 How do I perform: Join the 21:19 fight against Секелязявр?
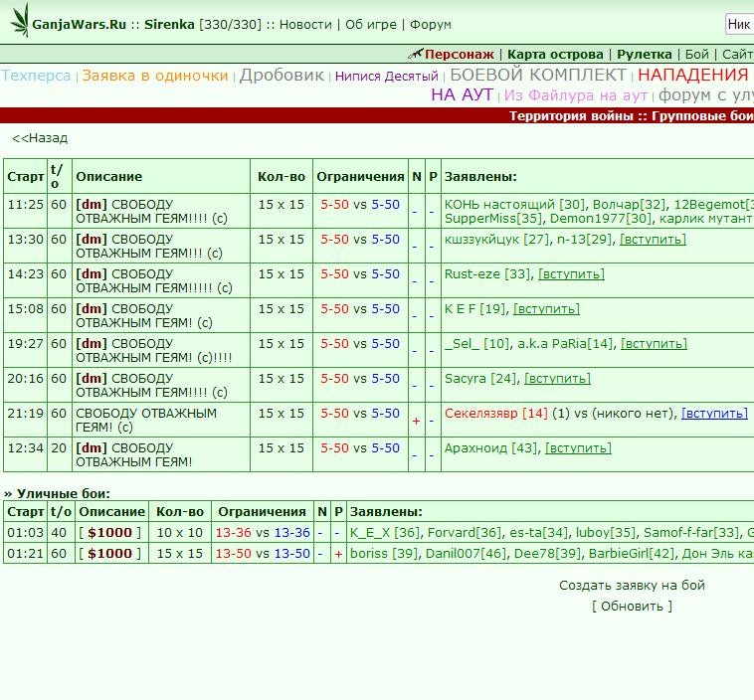[x=714, y=414]
